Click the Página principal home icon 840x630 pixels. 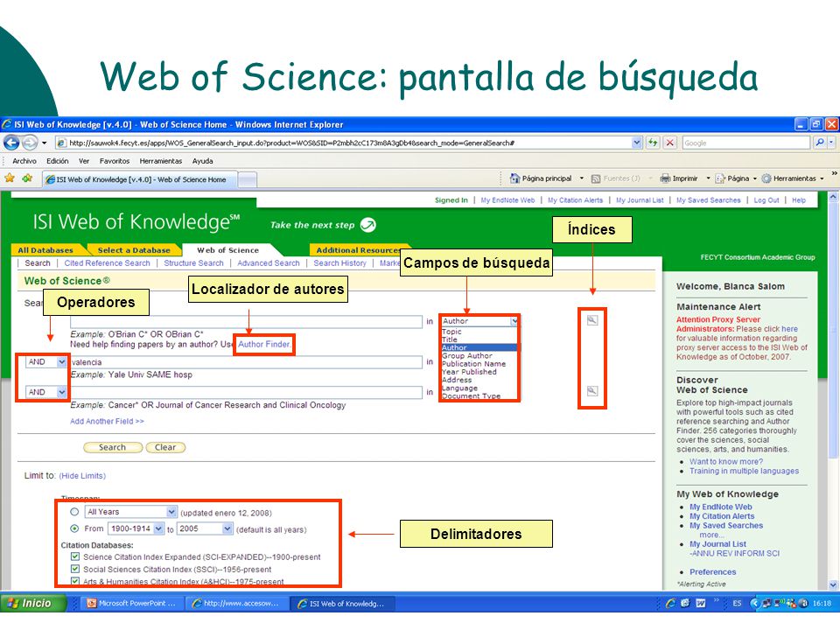(514, 178)
